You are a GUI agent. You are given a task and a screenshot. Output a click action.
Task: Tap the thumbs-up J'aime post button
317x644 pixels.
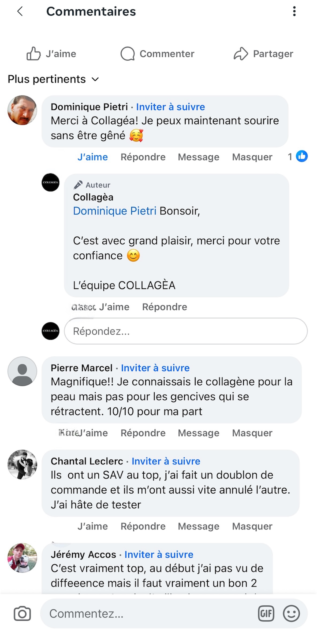click(34, 54)
